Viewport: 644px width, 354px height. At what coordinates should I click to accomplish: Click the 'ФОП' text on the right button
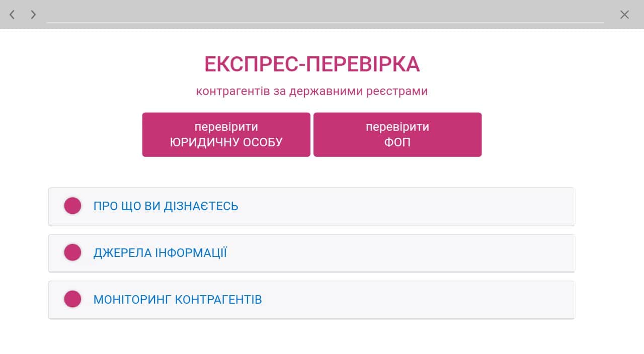[x=397, y=142]
